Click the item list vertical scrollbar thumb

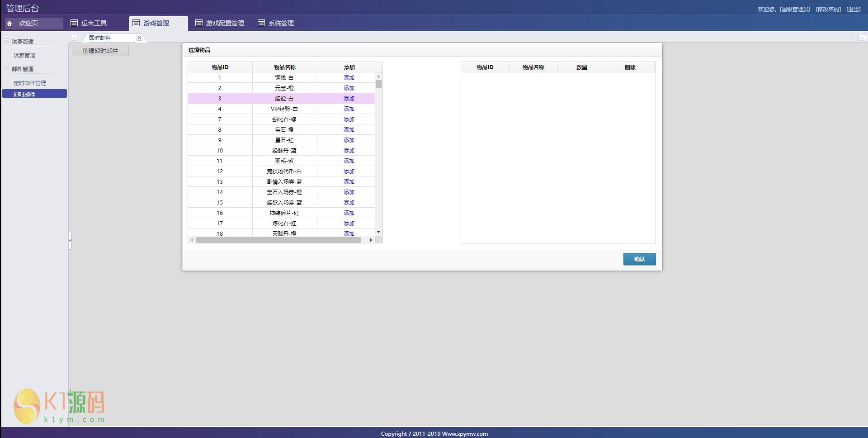tap(378, 84)
